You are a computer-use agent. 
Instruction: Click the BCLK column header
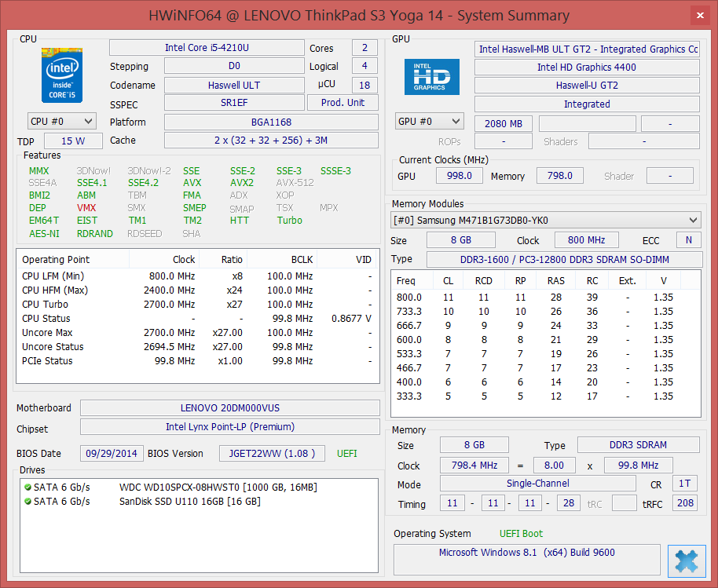[x=281, y=259]
